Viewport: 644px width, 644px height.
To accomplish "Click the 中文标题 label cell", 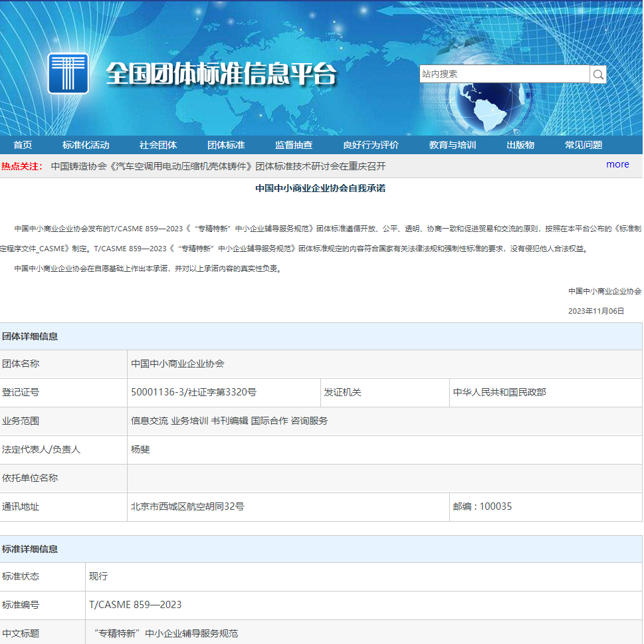I will point(43,633).
